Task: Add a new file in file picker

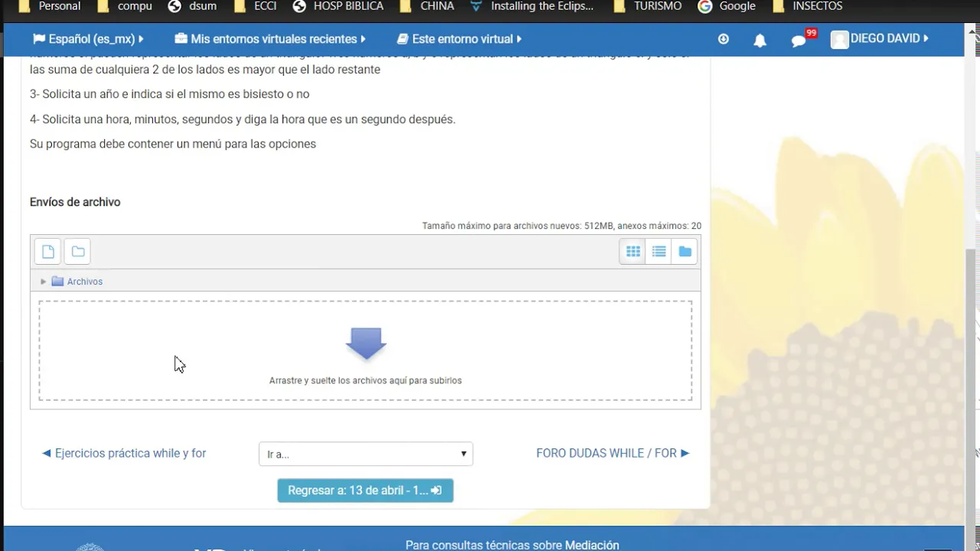Action: click(47, 251)
